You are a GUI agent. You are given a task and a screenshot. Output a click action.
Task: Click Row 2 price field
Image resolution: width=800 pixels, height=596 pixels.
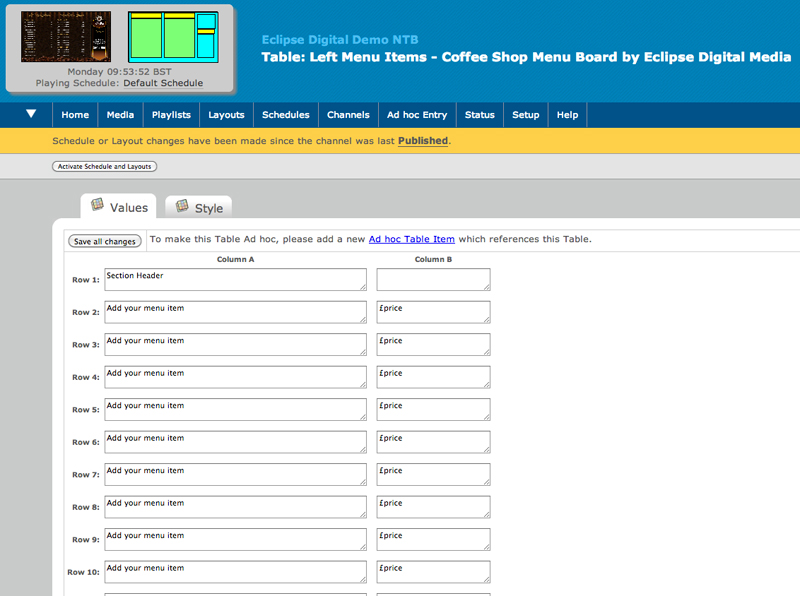434,312
